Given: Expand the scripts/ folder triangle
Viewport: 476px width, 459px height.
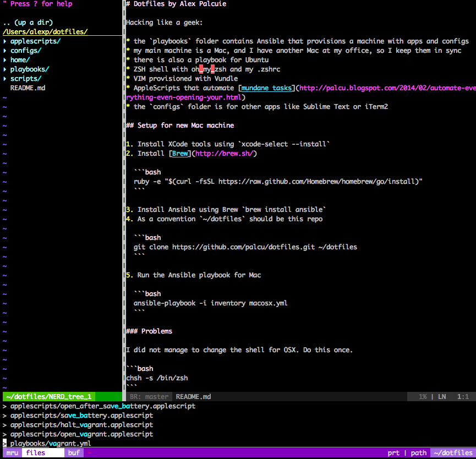Looking at the screenshot, I should click(x=5, y=79).
